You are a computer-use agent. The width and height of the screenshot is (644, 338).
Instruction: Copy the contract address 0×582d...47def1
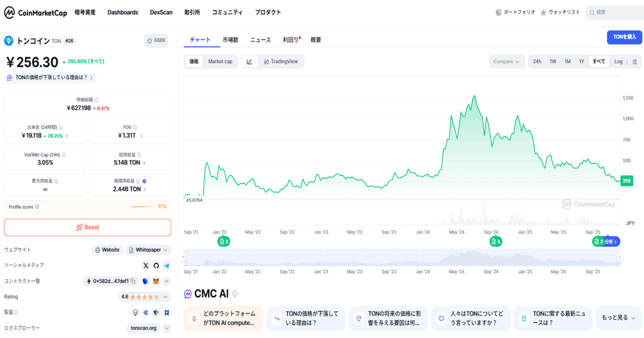tap(133, 281)
